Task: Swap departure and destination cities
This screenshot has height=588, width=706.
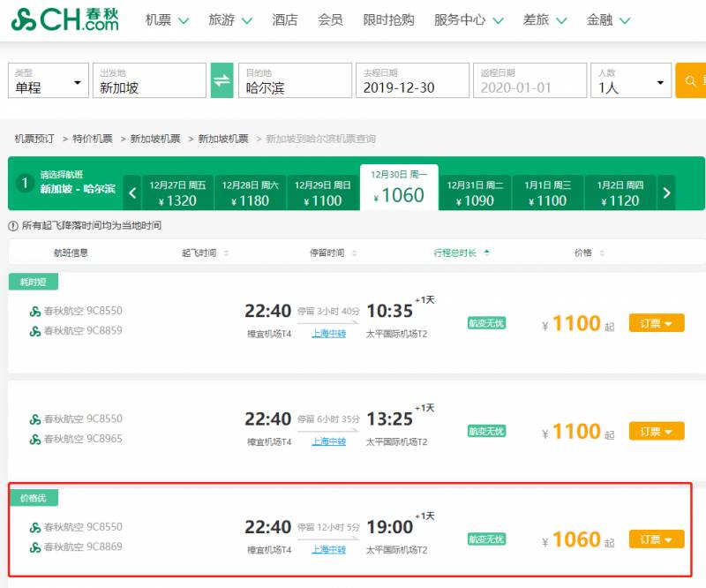Action: pos(222,80)
